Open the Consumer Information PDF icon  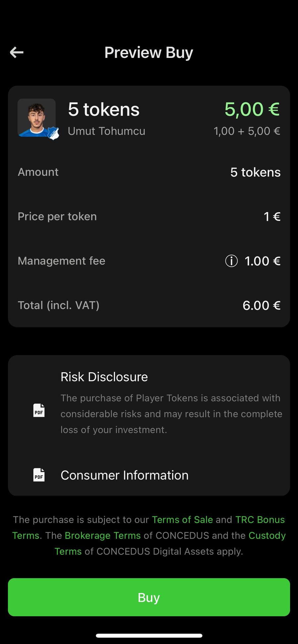coord(39,475)
